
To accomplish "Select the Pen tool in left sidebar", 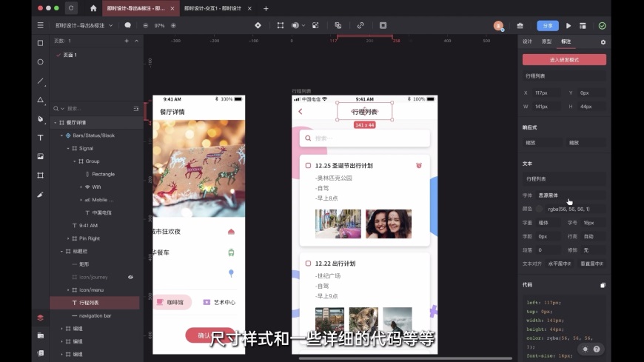I will pyautogui.click(x=40, y=119).
